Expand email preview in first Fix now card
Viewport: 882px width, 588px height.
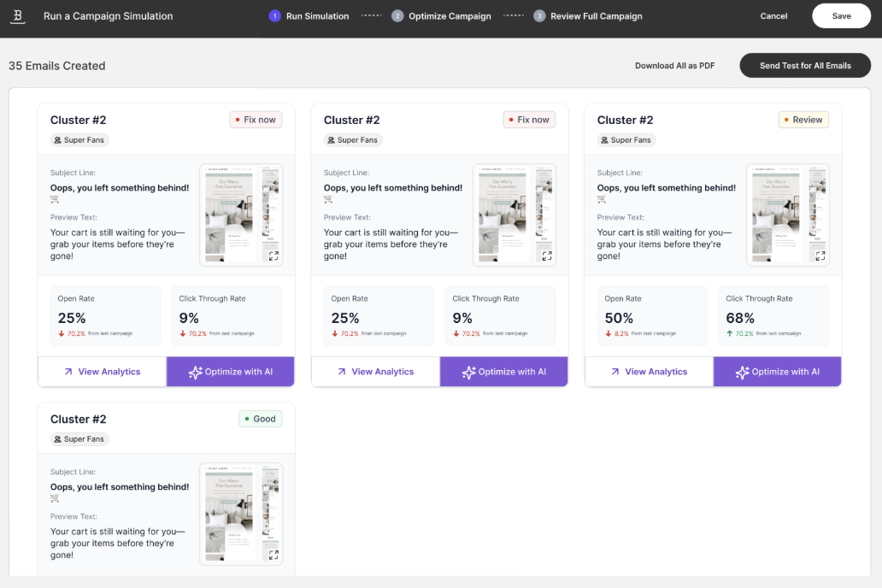click(x=273, y=256)
